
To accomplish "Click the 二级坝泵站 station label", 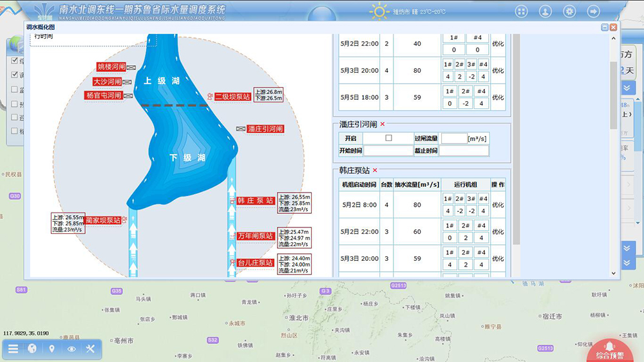I will [x=232, y=97].
